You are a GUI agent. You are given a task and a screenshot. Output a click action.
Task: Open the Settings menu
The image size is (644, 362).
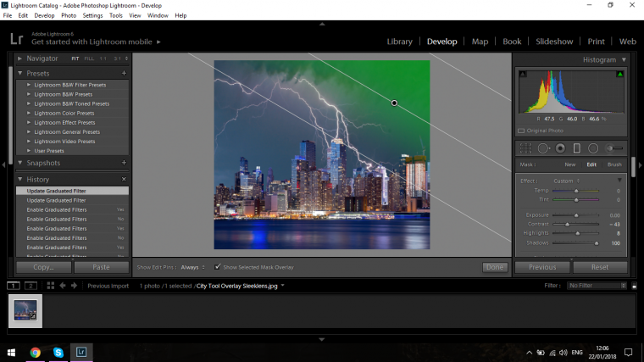(x=92, y=15)
